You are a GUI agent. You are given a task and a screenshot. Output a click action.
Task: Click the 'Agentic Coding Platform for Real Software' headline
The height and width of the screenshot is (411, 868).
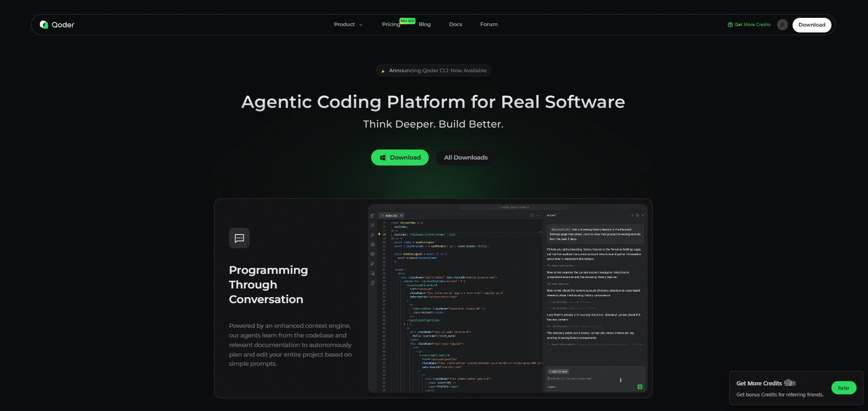(x=433, y=101)
